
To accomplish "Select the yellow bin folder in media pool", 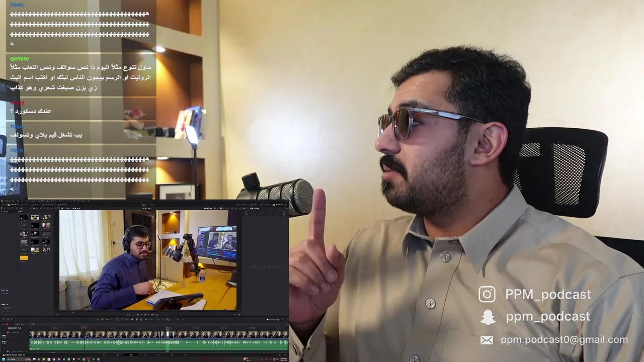I will click(24, 258).
